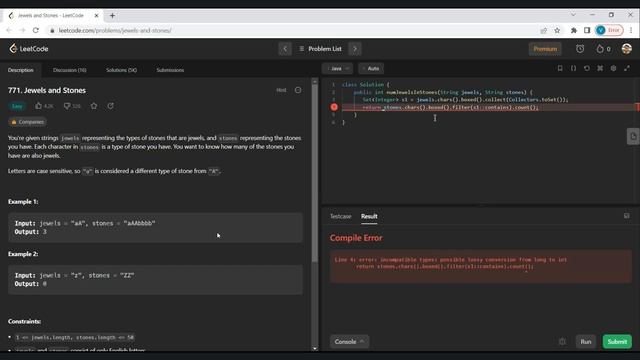Viewport: 640px width, 360px height.
Task: Click the Example 1 input box
Action: pyautogui.click(x=155, y=228)
